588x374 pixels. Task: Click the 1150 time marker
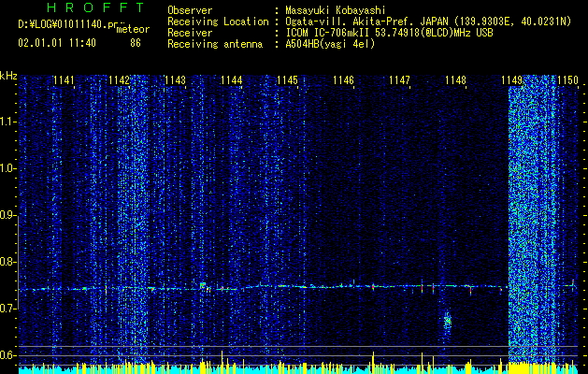(x=567, y=80)
